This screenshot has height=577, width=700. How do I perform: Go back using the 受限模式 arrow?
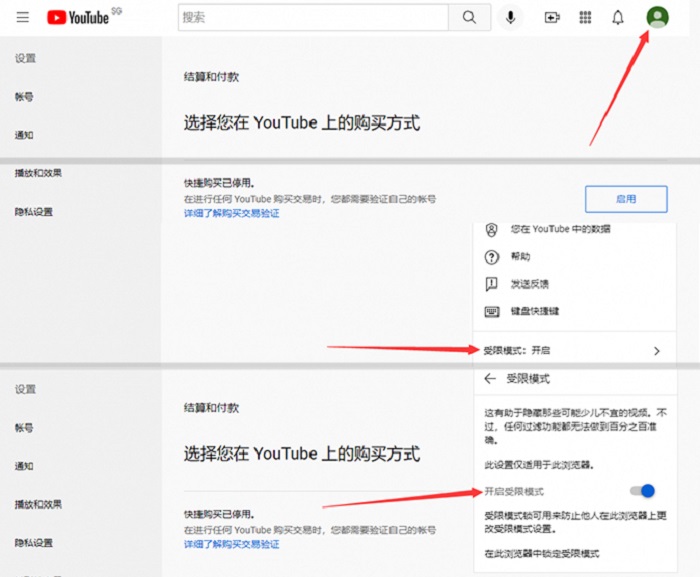tap(490, 379)
